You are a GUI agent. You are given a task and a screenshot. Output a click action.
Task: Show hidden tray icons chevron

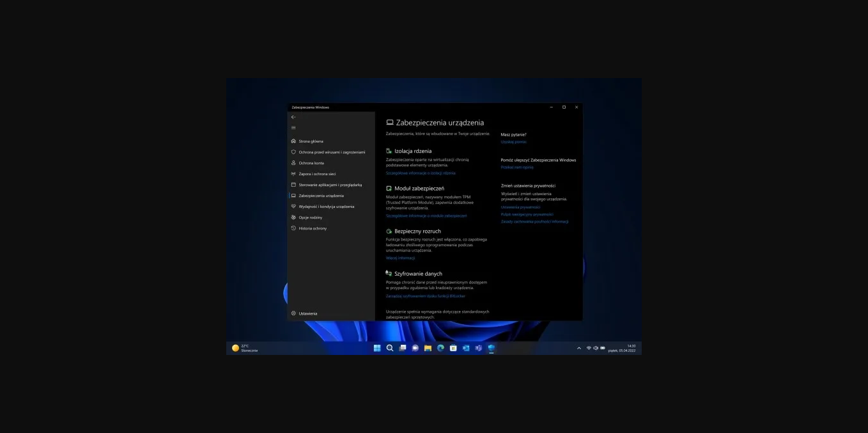(x=579, y=349)
